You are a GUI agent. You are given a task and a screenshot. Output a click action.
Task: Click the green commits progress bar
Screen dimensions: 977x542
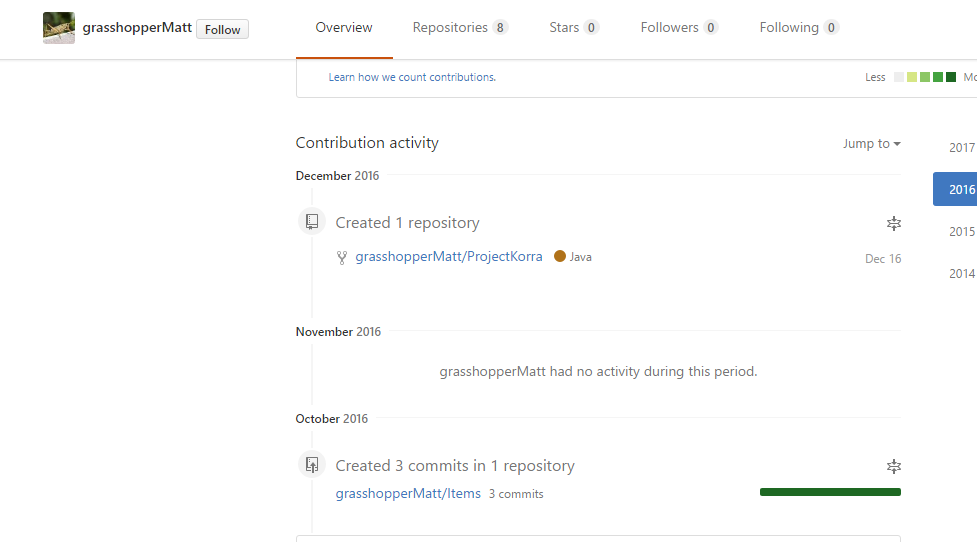tap(830, 492)
